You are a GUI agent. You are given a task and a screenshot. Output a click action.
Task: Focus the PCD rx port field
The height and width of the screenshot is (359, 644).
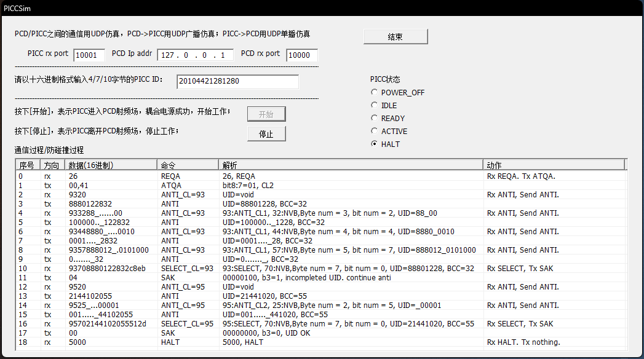[x=302, y=55]
